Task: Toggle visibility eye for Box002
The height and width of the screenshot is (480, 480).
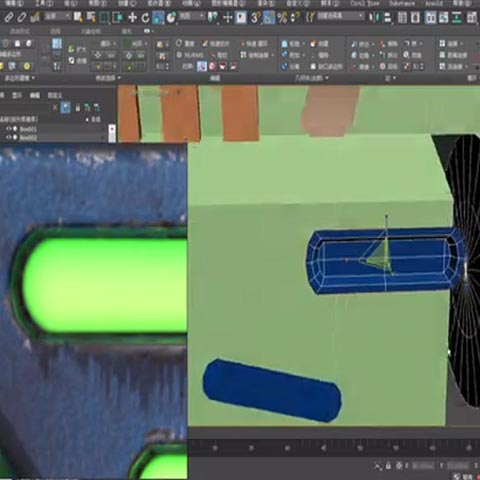Action: click(9, 137)
